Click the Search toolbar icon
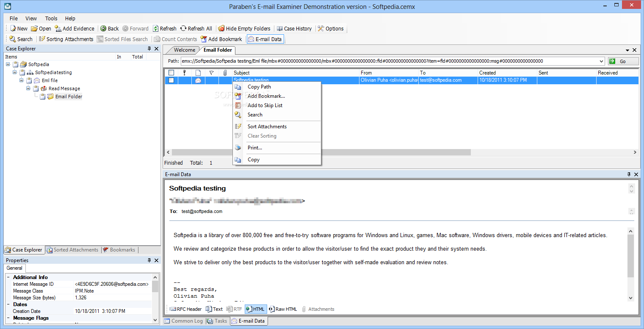This screenshot has height=329, width=644. point(21,39)
